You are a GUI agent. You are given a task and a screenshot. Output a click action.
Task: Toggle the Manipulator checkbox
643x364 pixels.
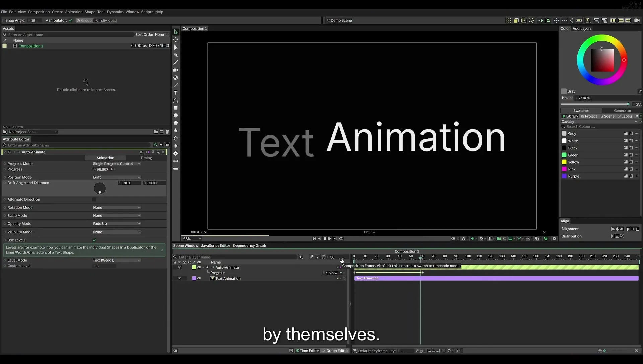[71, 20]
